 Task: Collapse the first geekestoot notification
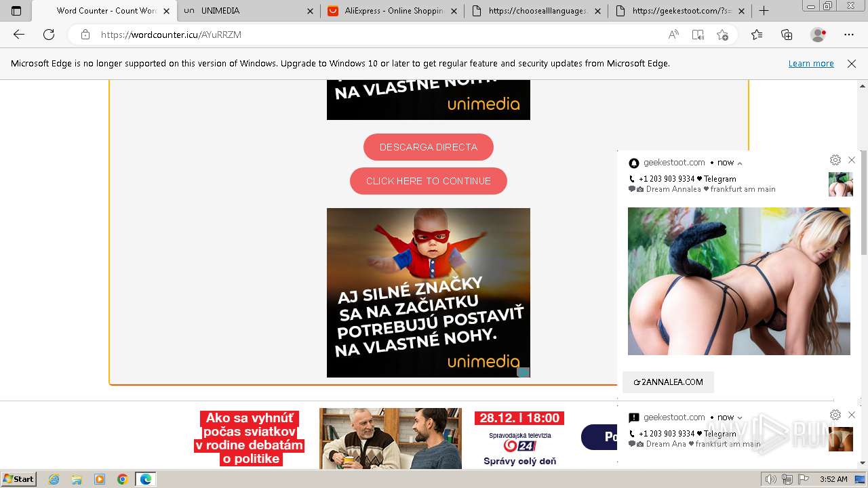tap(740, 163)
